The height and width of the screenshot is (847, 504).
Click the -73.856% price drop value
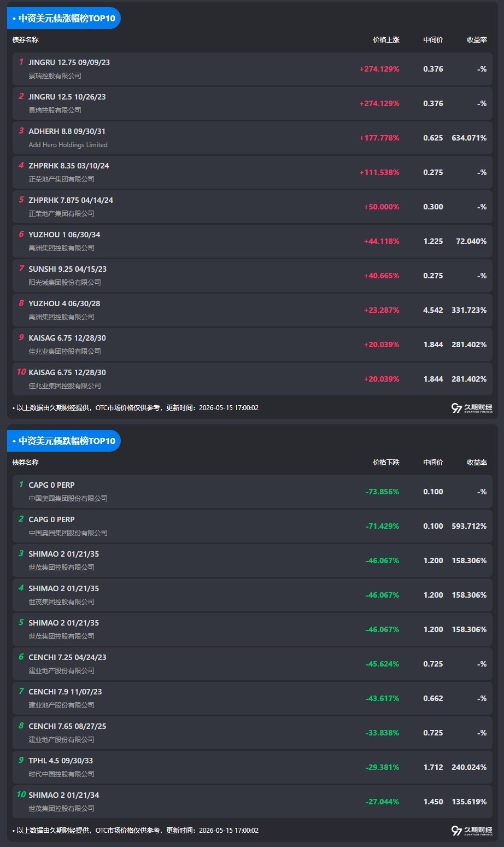click(x=382, y=492)
